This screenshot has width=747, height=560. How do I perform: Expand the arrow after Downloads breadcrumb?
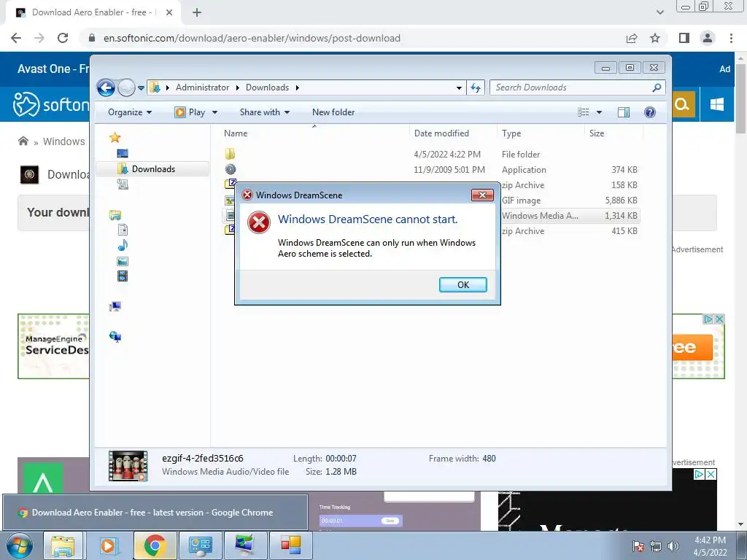point(298,87)
